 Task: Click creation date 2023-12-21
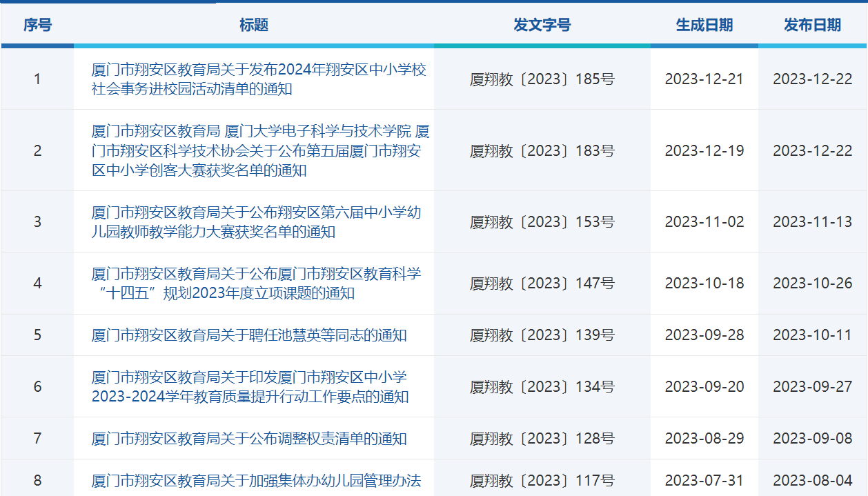(x=704, y=79)
